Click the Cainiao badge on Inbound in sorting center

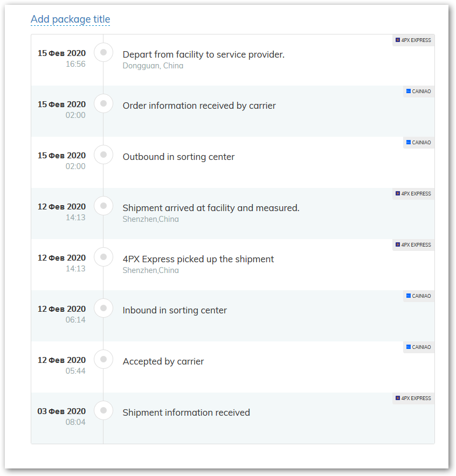pyautogui.click(x=419, y=296)
